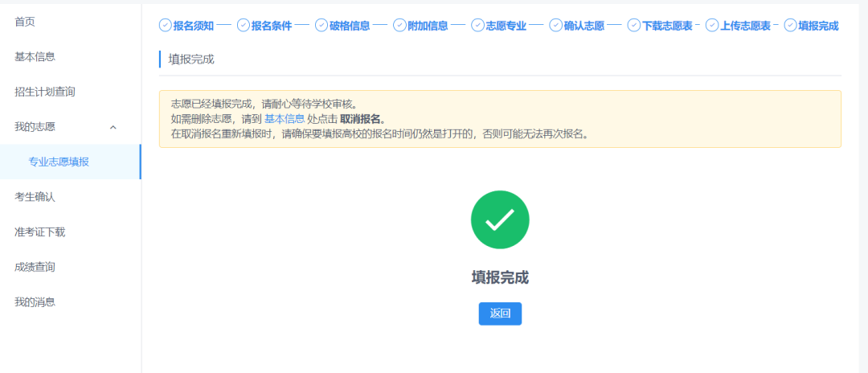Open 我的消息 in the sidebar
This screenshot has height=373, width=868.
coord(35,302)
